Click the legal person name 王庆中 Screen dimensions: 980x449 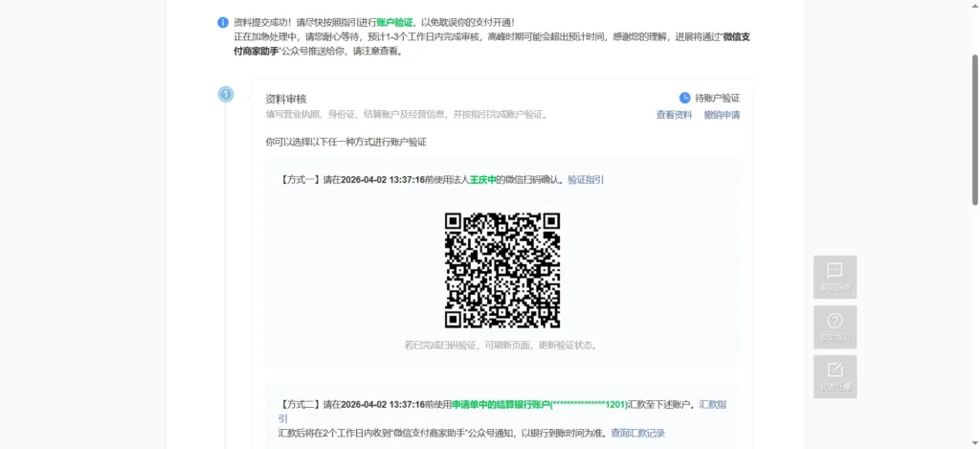(482, 179)
